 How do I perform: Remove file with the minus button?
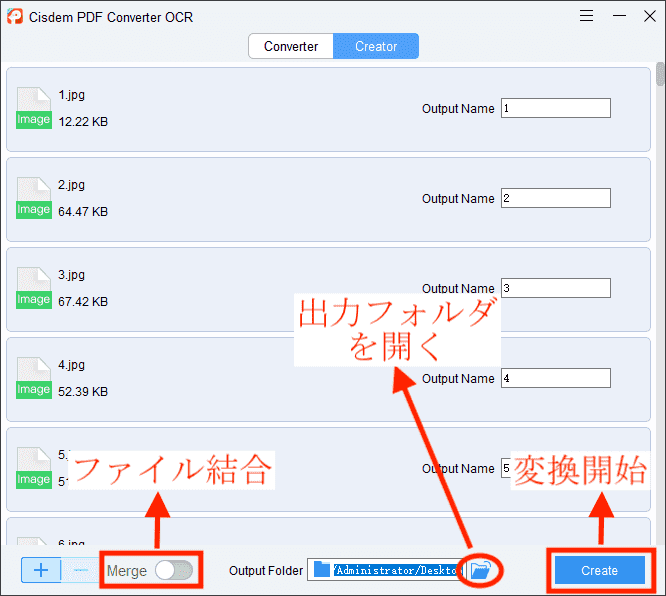point(81,570)
